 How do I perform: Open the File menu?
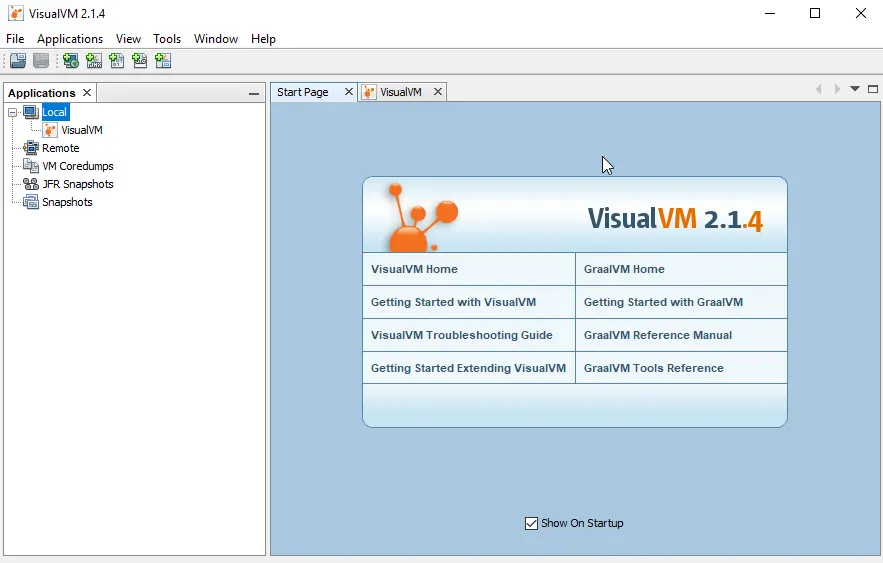click(15, 39)
